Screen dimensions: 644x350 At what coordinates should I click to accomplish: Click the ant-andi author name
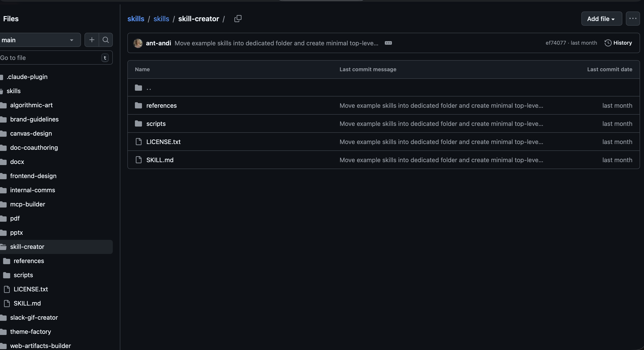pos(158,43)
